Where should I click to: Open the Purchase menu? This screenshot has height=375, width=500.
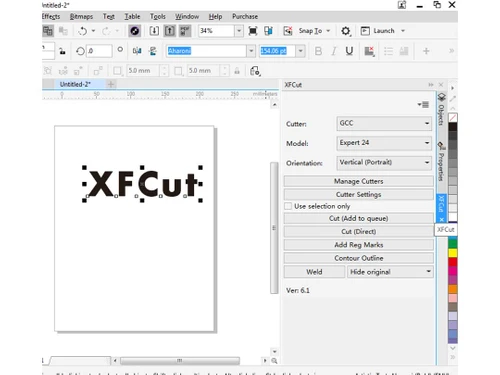pos(245,16)
